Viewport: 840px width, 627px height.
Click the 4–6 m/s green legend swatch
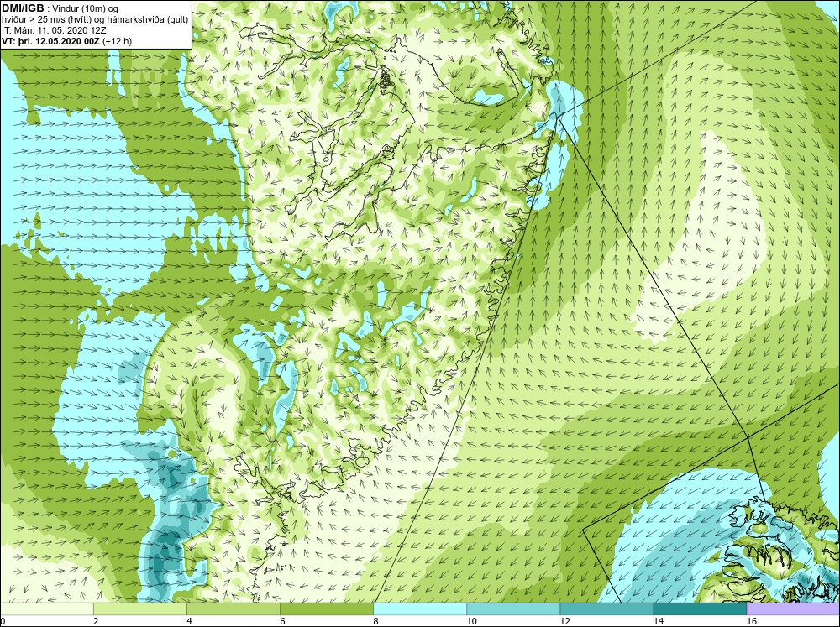233,609
